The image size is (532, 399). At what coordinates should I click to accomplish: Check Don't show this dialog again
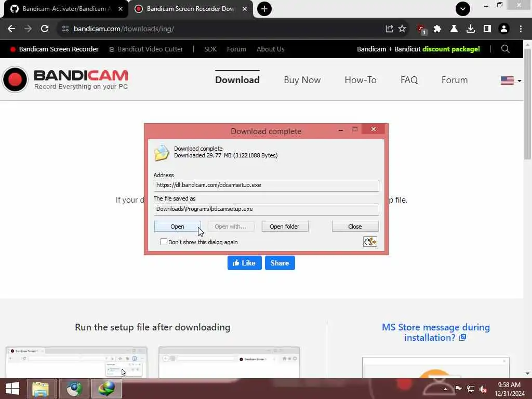pyautogui.click(x=164, y=242)
